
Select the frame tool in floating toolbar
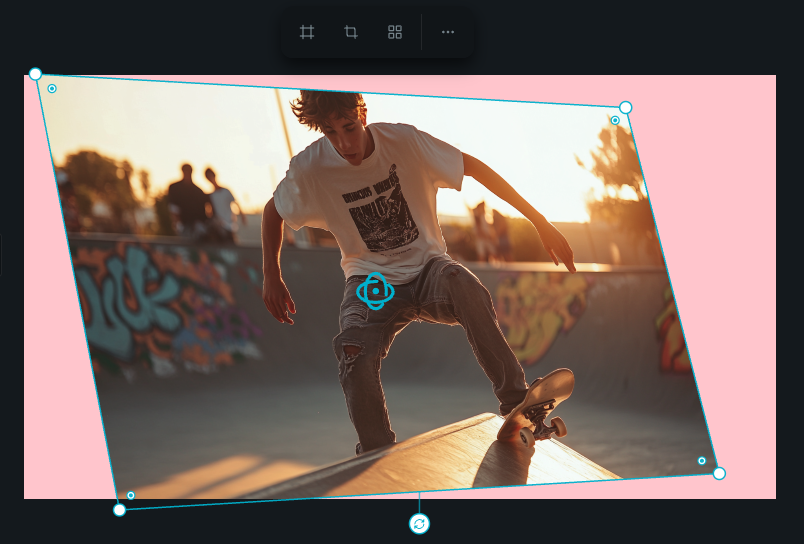[307, 32]
